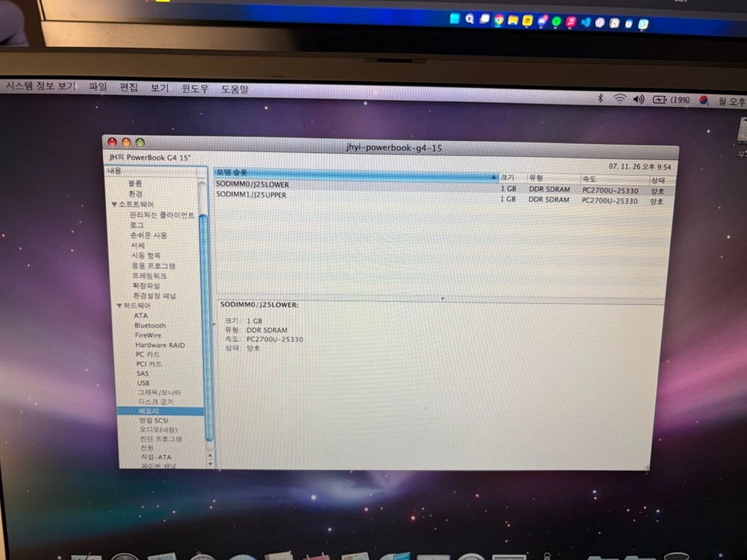747x560 pixels.
Task: Click the clock text in the menu bar
Action: point(731,102)
